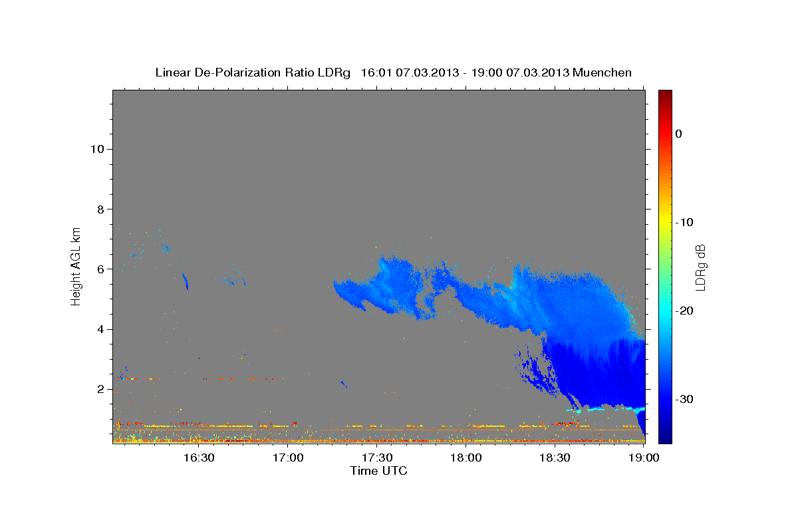Screen dimensions: 798x532
Task: Click the 'Time UTC' axis title
Action: [378, 471]
